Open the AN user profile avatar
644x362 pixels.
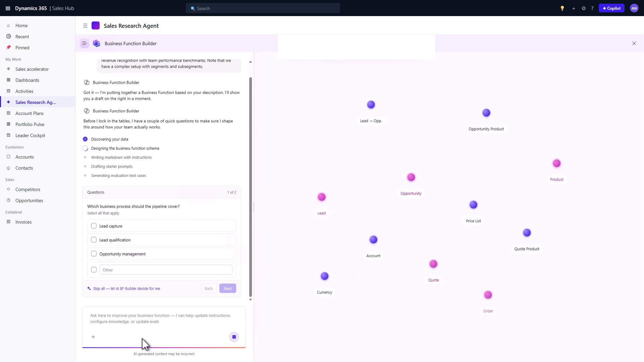(634, 8)
